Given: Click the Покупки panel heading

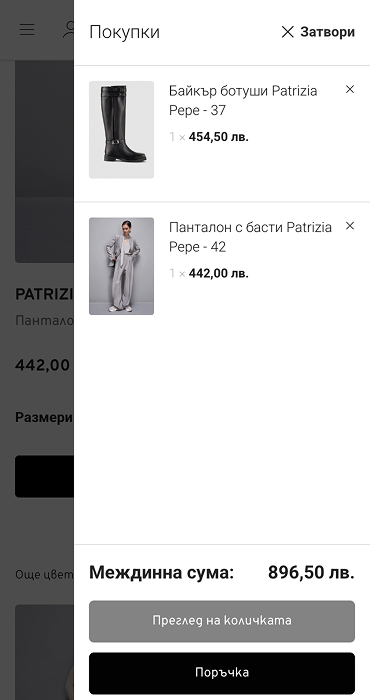Looking at the screenshot, I should click(125, 32).
